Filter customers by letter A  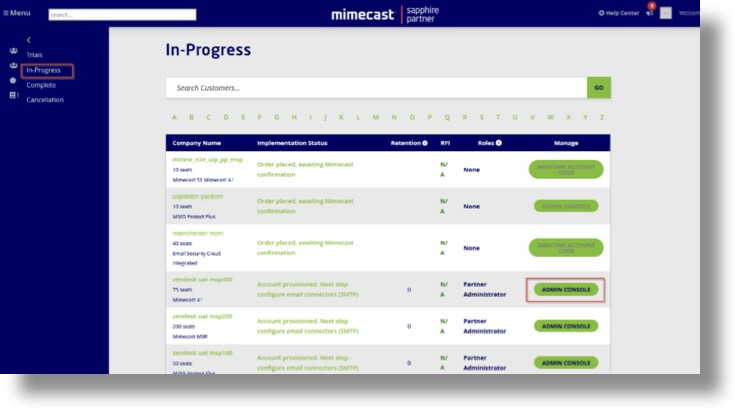click(x=174, y=117)
